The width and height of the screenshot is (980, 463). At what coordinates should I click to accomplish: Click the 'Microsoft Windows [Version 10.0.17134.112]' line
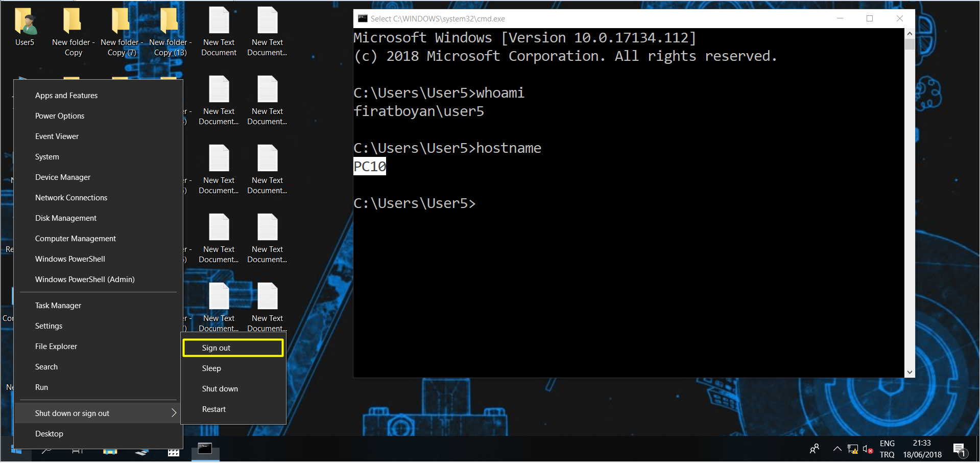[x=525, y=38]
